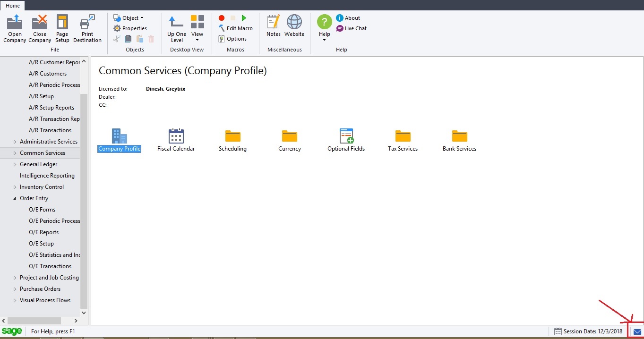Run macro with the green play icon

(244, 18)
